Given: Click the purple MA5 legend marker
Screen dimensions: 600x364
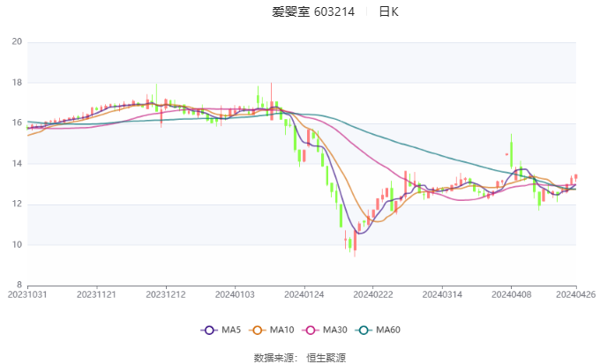Looking at the screenshot, I should pos(209,330).
